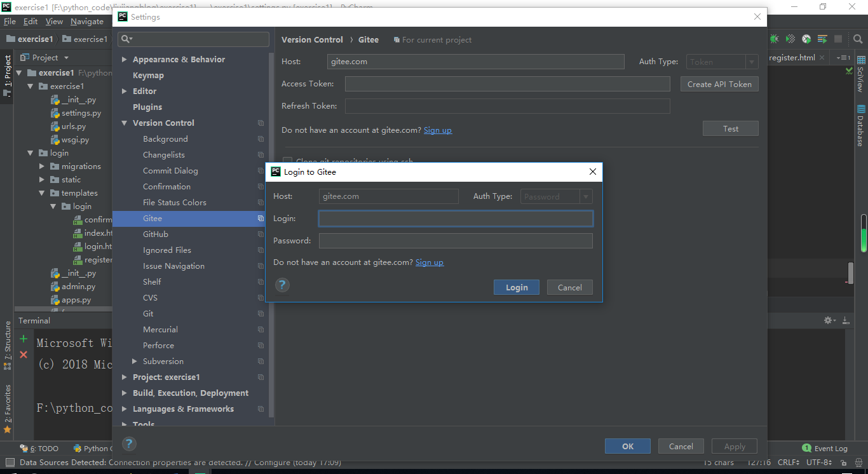Open the Navigate menu
The width and height of the screenshot is (868, 474).
(87, 22)
